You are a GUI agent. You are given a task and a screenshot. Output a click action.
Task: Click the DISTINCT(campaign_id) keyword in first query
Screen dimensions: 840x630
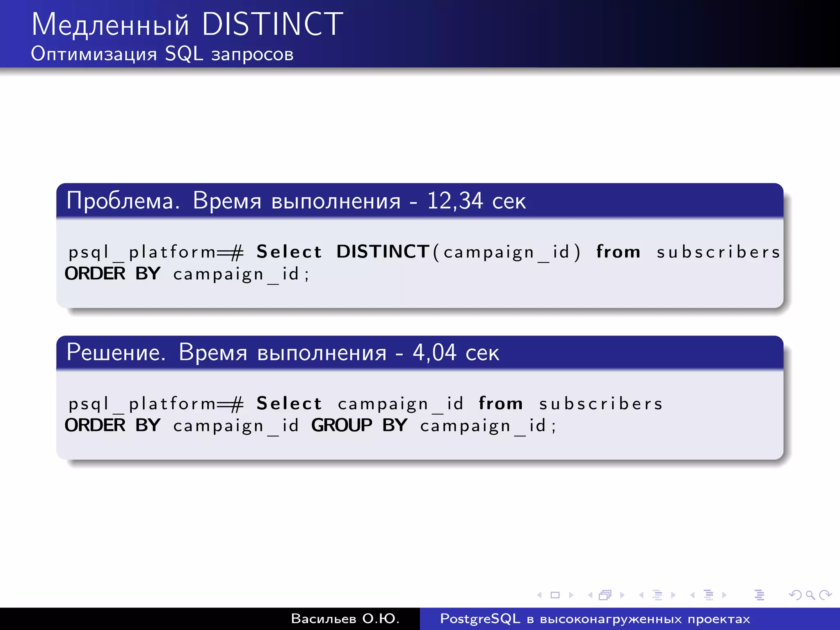[459, 252]
